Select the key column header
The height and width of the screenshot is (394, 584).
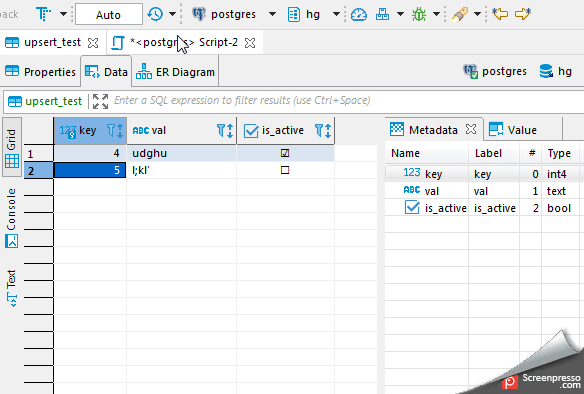(91, 131)
